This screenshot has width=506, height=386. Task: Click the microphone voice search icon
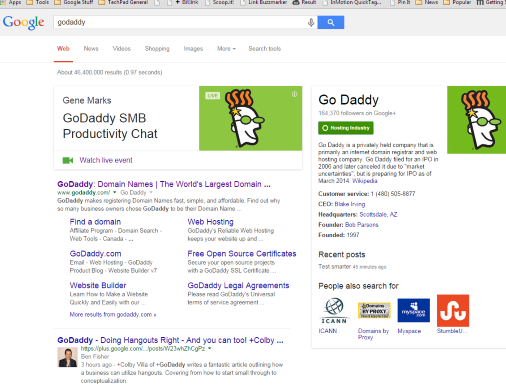click(311, 22)
